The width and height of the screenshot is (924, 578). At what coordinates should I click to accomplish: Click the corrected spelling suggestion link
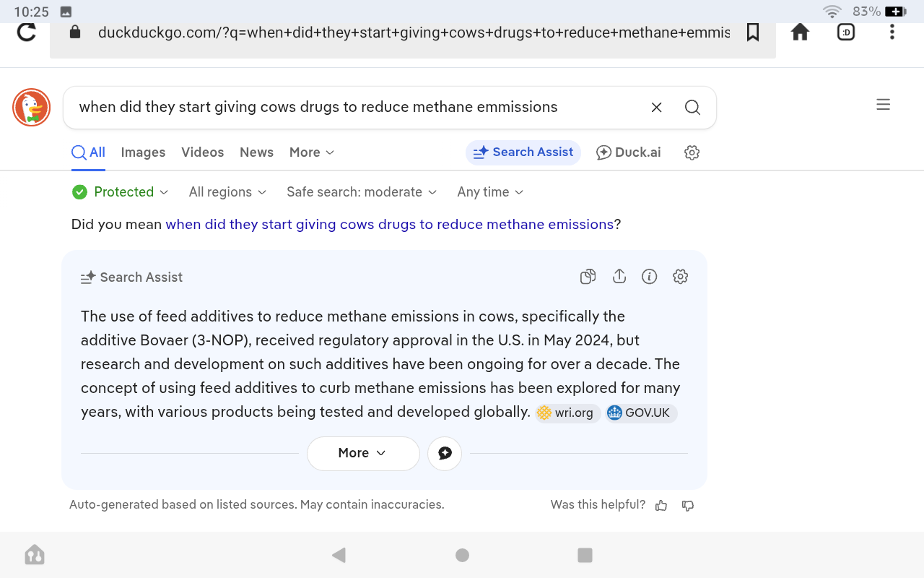389,225
